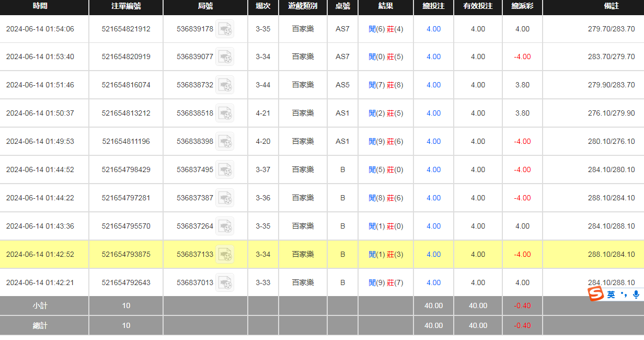
Task: Toggle IME punctuation mode button
Action: [624, 295]
